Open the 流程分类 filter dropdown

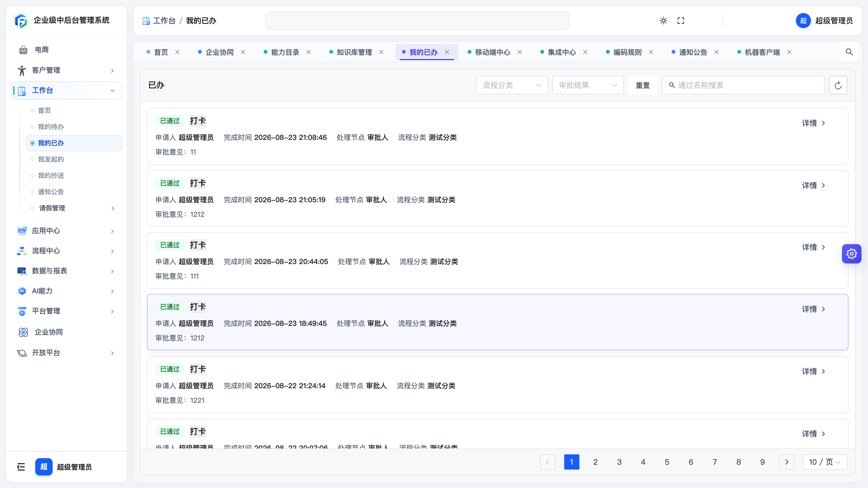(512, 85)
